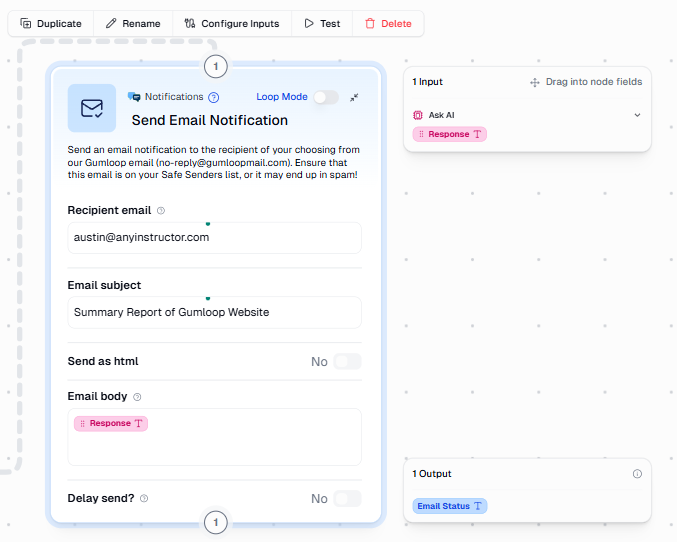The width and height of the screenshot is (677, 542).
Task: Click the Output panel info icon
Action: (637, 474)
